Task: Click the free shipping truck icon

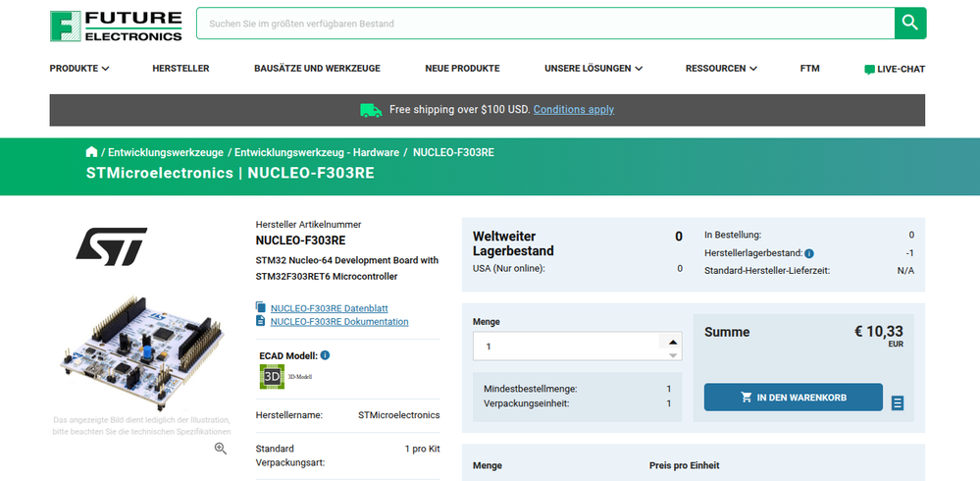Action: pos(371,110)
